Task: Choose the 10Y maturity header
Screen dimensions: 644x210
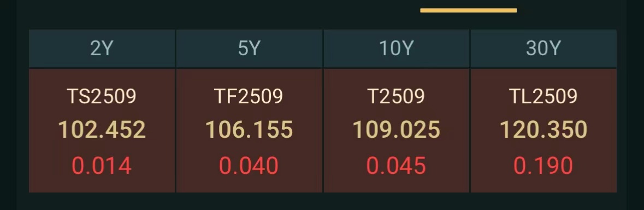Action: coord(397,49)
